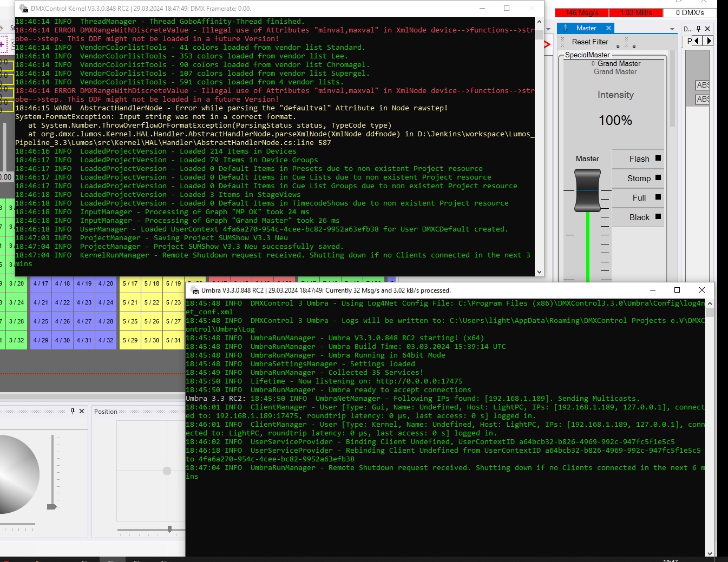Screen dimensions: 728x562
Task: Close the color wheel panel
Action: click(x=82, y=411)
